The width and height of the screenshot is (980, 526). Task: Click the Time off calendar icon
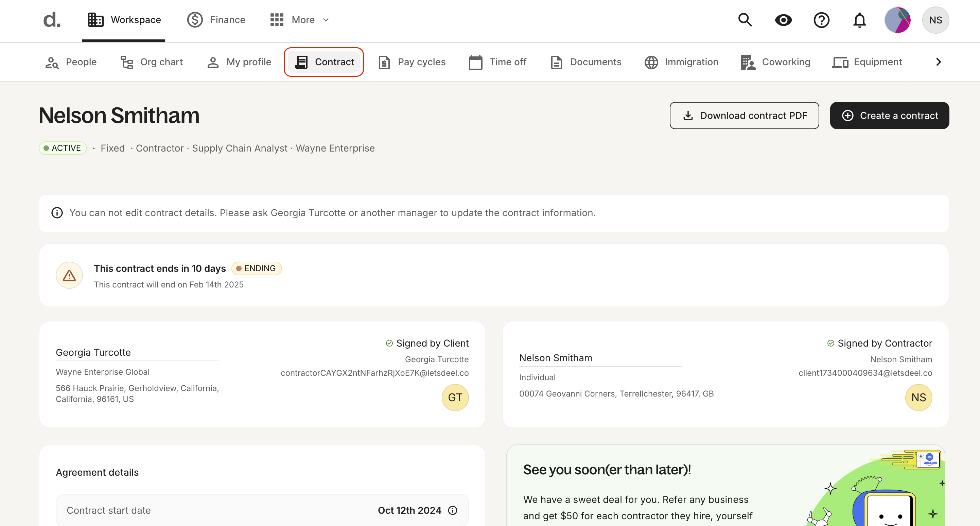coord(475,63)
